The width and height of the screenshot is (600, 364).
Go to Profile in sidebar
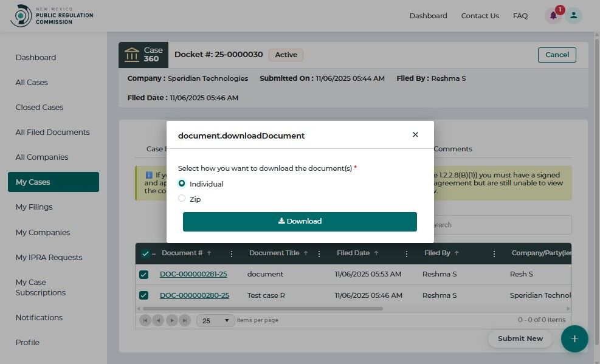pyautogui.click(x=27, y=342)
